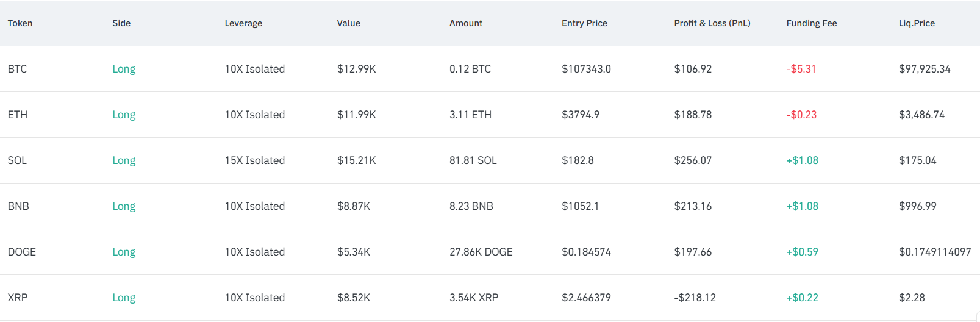Select the -$218.12 PnL value
The height and width of the screenshot is (322, 980).
tap(695, 298)
